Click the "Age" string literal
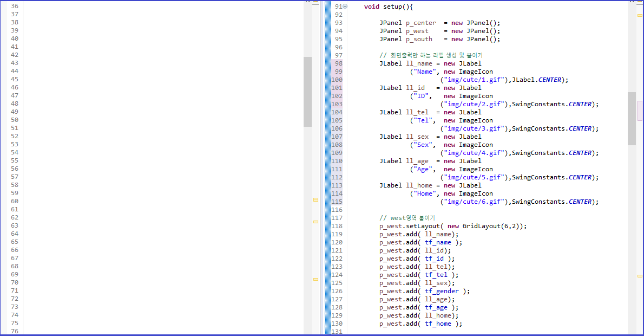The height and width of the screenshot is (336, 644). click(423, 170)
